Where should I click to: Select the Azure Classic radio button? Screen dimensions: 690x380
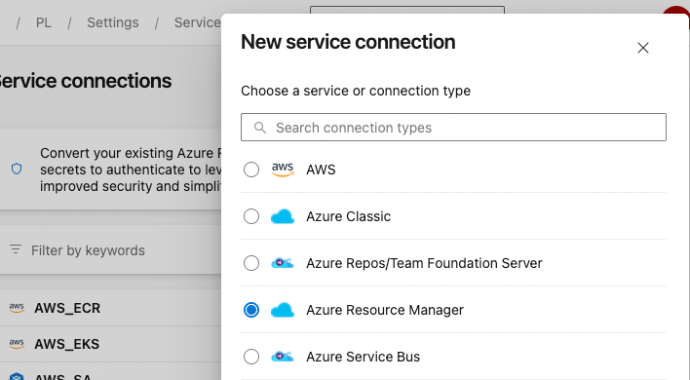[x=251, y=216]
